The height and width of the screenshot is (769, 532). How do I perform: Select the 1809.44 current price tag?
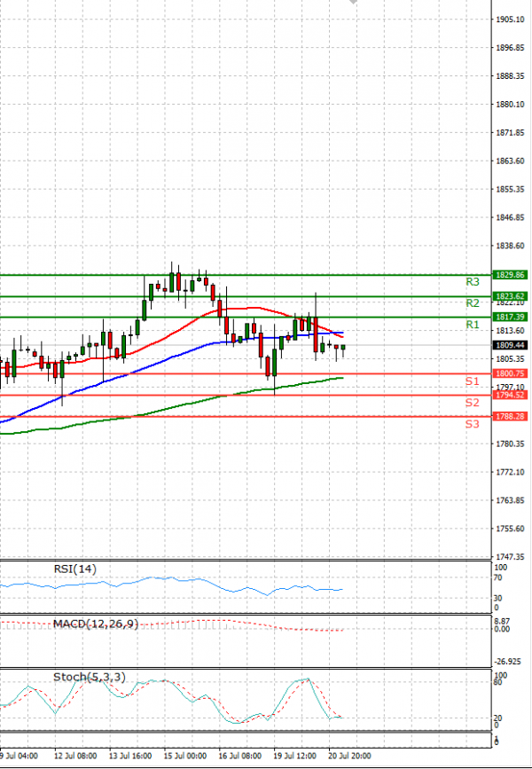(x=510, y=345)
